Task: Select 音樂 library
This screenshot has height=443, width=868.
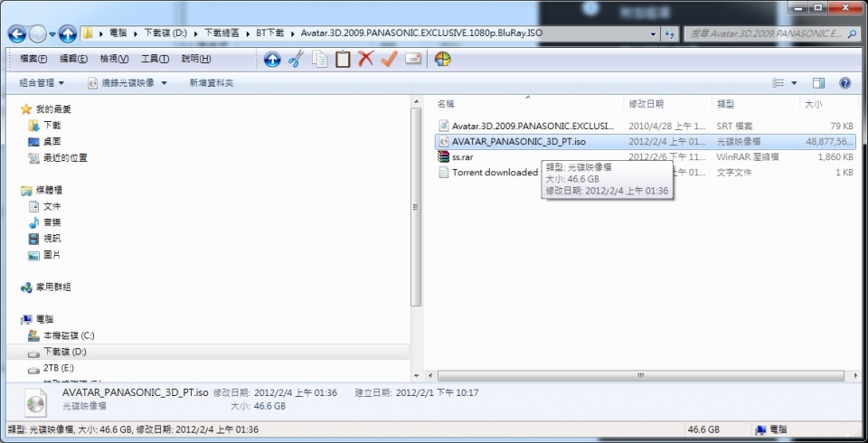Action: [52, 222]
